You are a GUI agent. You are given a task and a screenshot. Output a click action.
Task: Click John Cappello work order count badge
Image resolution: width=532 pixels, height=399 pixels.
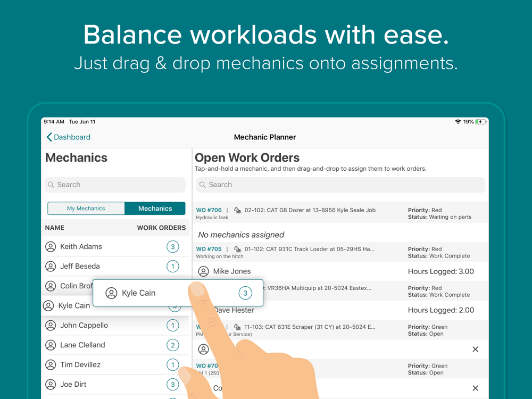173,326
